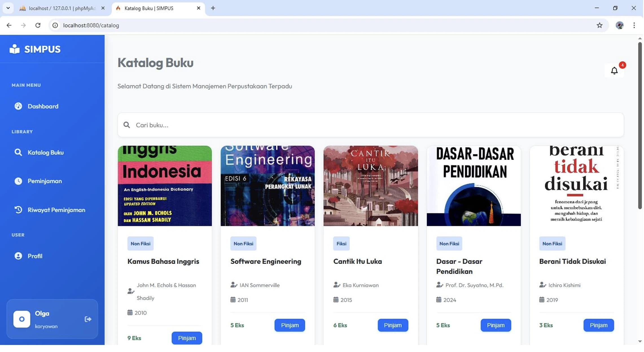This screenshot has width=644, height=352.
Task: Open the notification bell icon
Action: pos(614,71)
